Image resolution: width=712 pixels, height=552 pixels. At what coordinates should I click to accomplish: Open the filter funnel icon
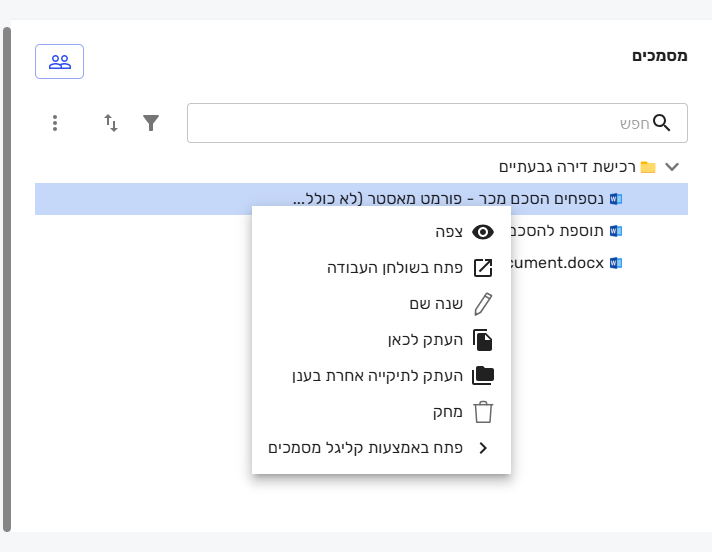click(151, 123)
